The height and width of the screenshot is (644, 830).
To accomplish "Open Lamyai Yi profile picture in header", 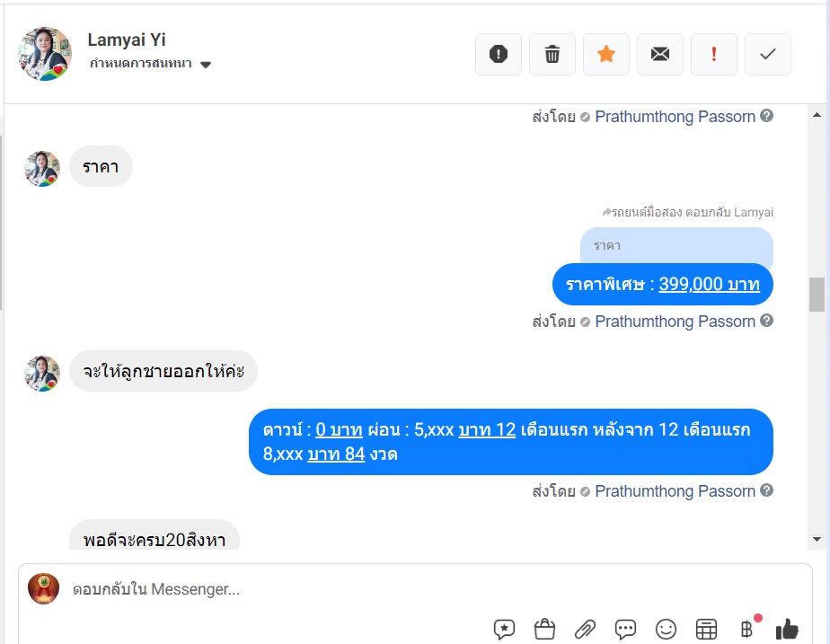I will (45, 54).
